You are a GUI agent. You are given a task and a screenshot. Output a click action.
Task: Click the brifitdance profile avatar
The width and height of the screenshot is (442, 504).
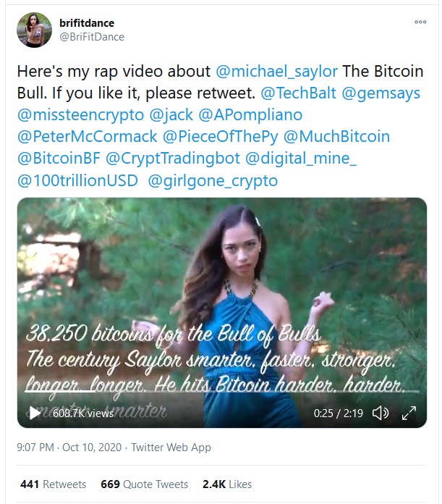tap(34, 30)
